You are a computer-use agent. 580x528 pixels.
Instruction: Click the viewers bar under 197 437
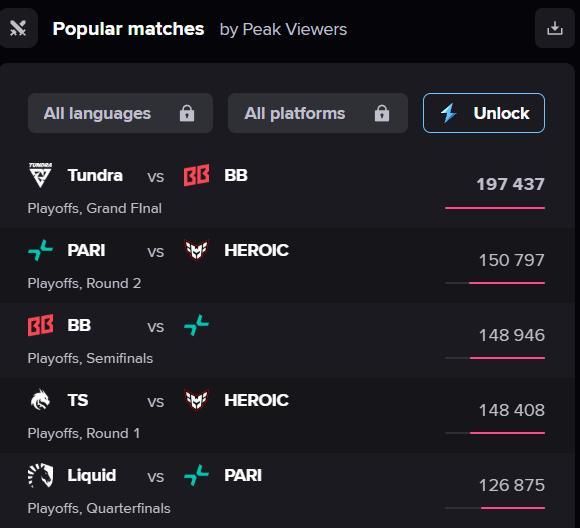[x=495, y=208]
